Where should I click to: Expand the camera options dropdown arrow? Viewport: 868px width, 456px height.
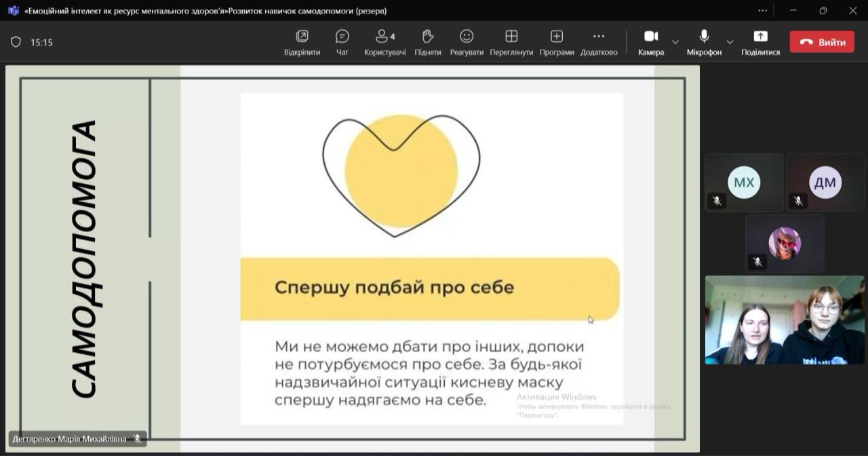(x=675, y=42)
